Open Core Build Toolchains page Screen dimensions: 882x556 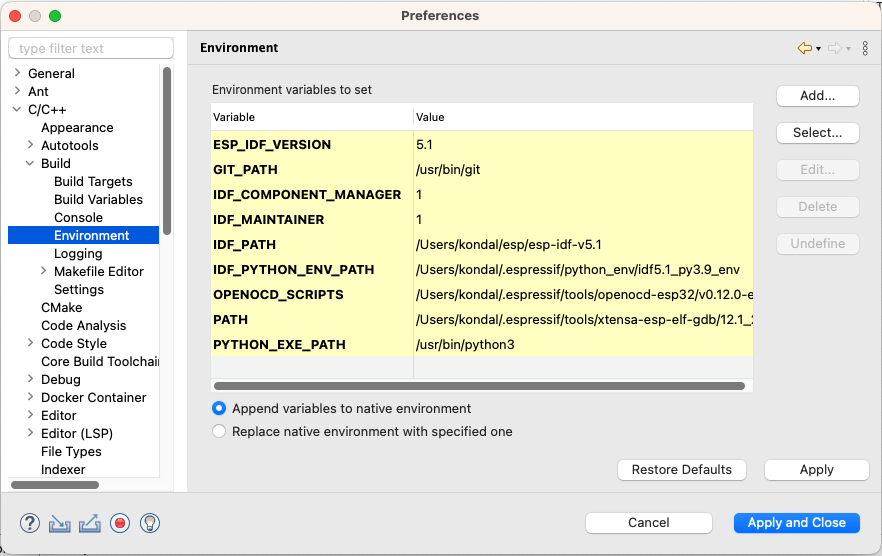pyautogui.click(x=100, y=361)
